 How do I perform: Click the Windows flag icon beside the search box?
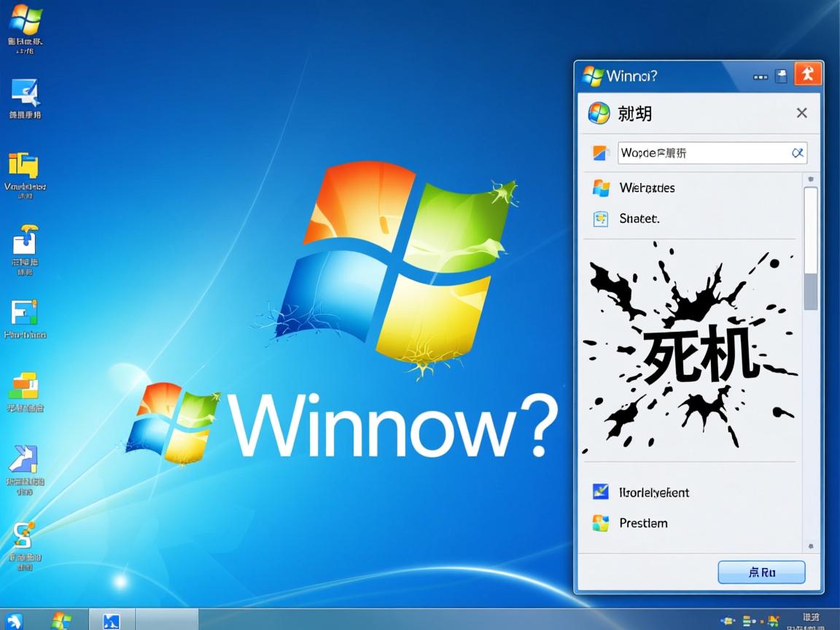[x=601, y=152]
